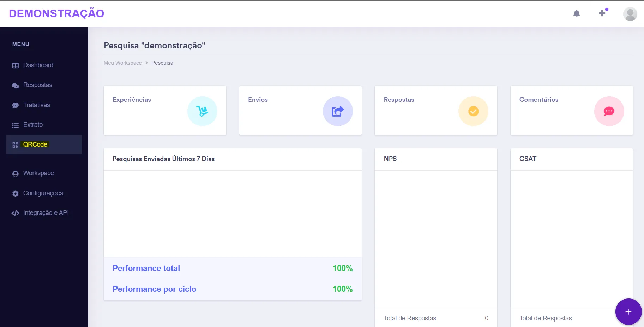Click the Comentários speech bubble icon
The height and width of the screenshot is (327, 644).
click(x=609, y=111)
